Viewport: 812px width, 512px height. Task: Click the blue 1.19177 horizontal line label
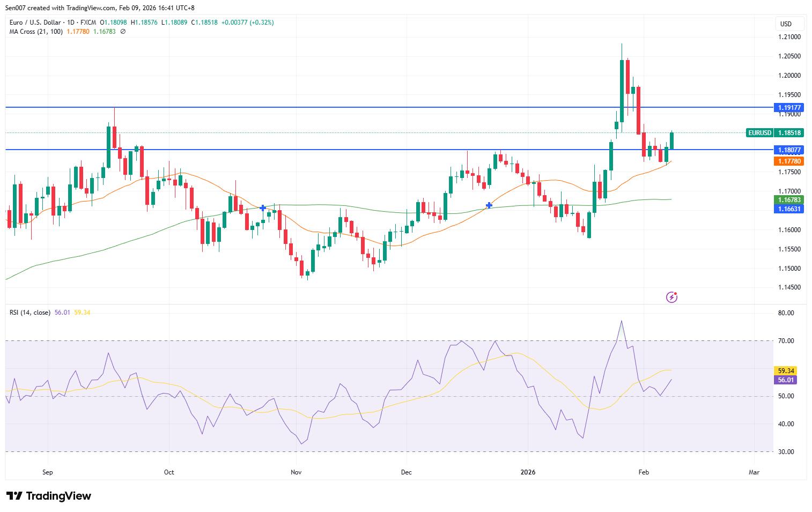point(789,108)
